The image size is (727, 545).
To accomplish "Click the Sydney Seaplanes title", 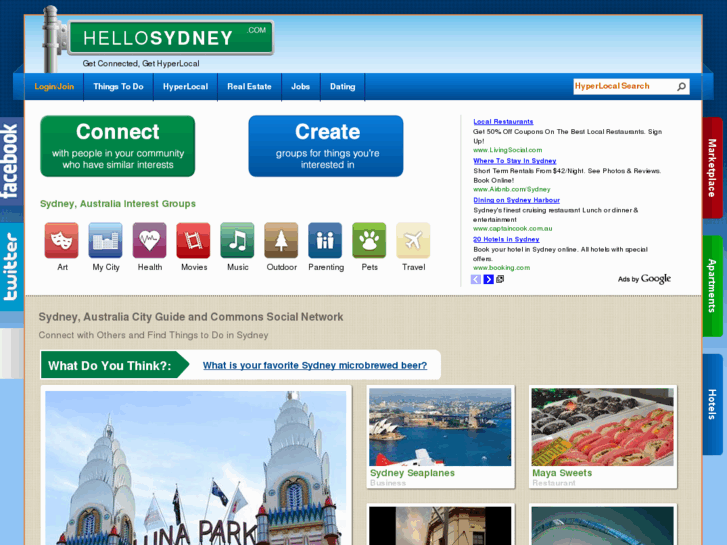I will point(412,473).
